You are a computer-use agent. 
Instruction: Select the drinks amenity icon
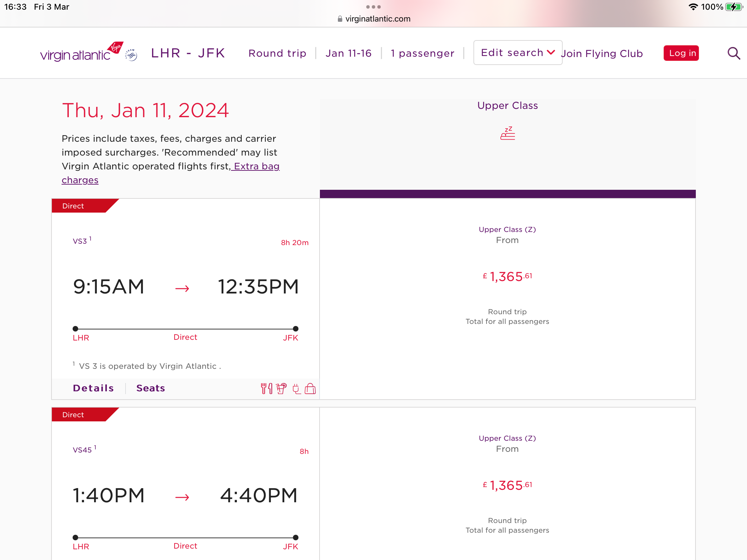point(282,389)
